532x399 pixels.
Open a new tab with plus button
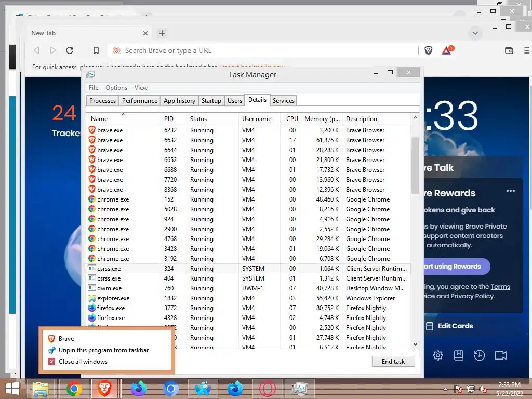[162, 33]
